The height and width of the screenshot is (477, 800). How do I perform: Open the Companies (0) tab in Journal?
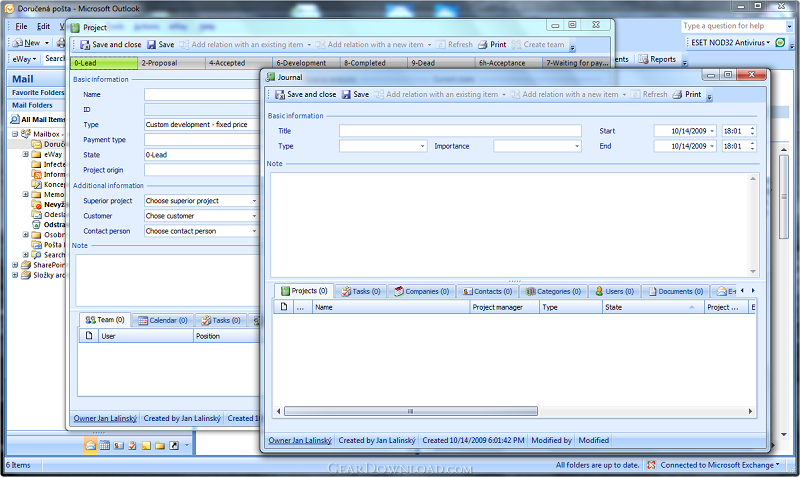(x=421, y=291)
